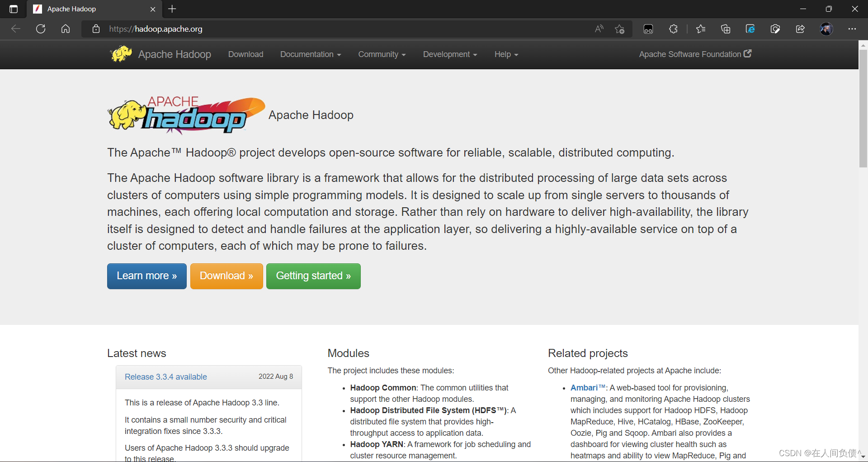Click the '2022 Aug 8' date text

click(276, 376)
